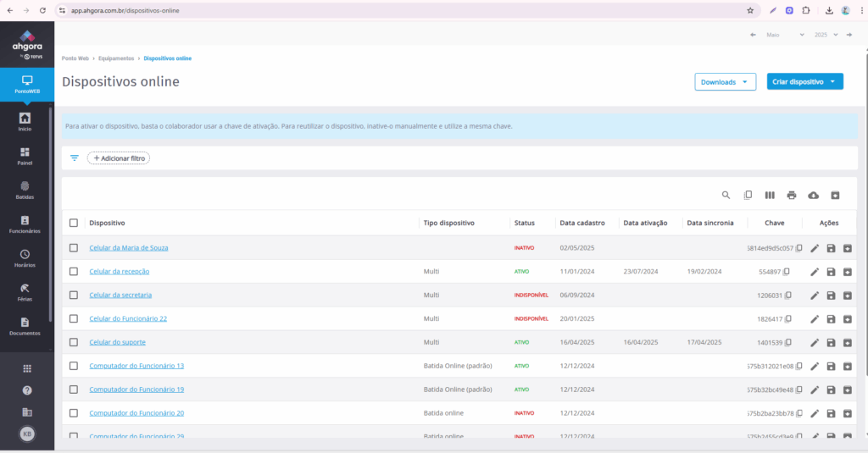Open Batidas in the left sidebar
This screenshot has width=868, height=453.
(25, 190)
